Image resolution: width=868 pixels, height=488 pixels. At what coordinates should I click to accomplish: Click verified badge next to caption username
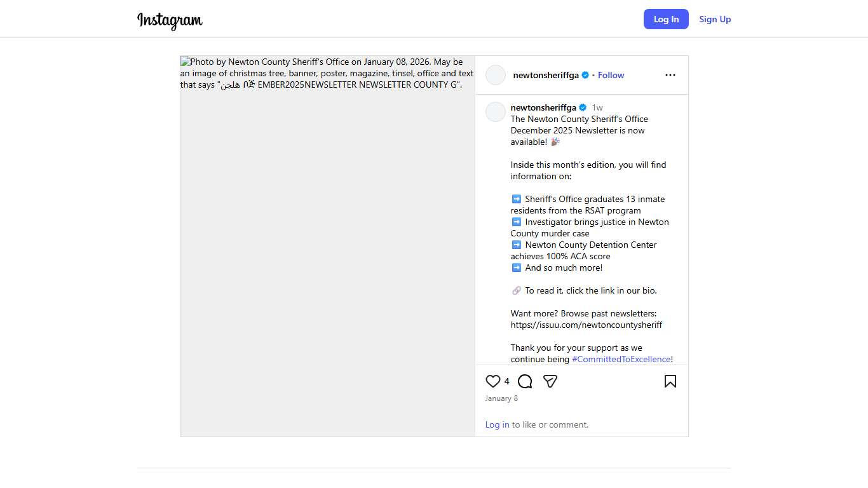(583, 107)
